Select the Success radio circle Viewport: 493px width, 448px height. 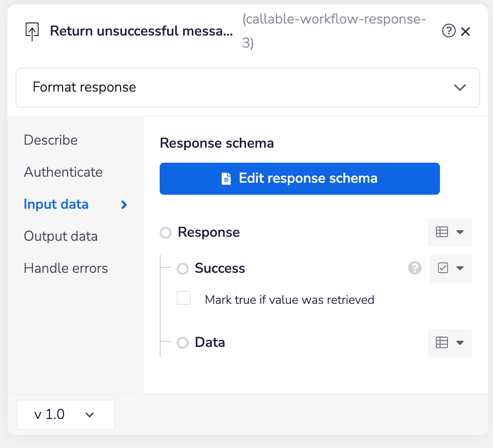pyautogui.click(x=183, y=269)
